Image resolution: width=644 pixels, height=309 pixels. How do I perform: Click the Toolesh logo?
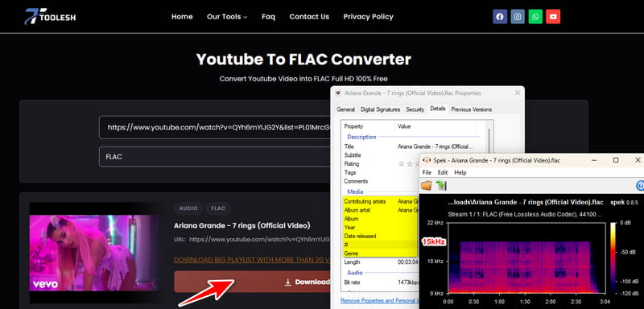pos(50,16)
